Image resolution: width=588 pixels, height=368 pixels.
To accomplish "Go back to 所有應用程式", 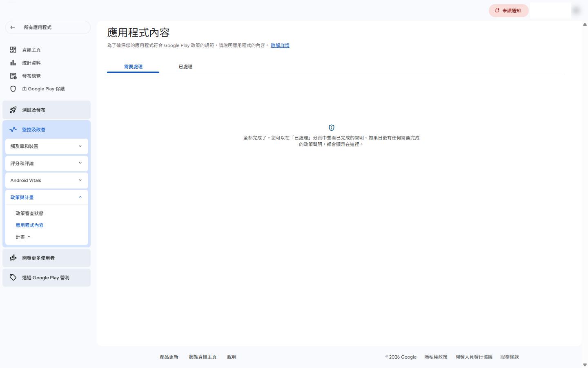I will [x=48, y=27].
